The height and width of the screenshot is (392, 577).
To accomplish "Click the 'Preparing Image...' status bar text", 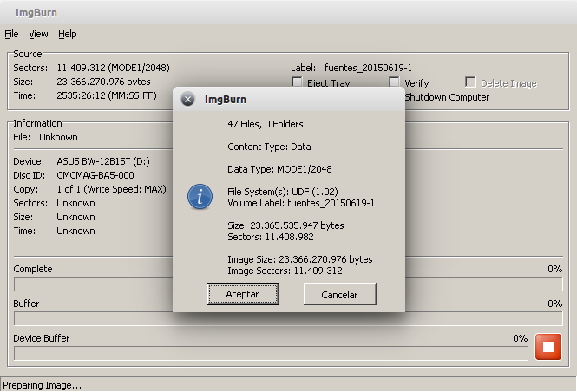I will click(42, 385).
